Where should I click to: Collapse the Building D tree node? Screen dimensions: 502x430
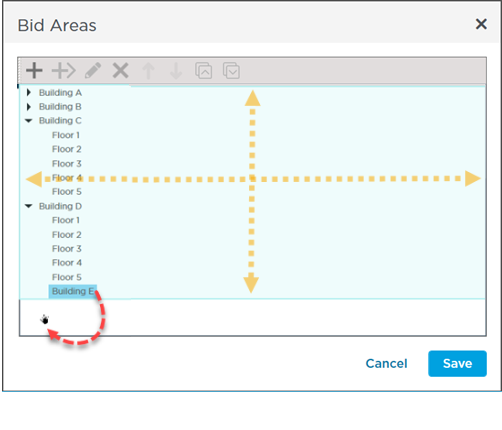tap(29, 206)
